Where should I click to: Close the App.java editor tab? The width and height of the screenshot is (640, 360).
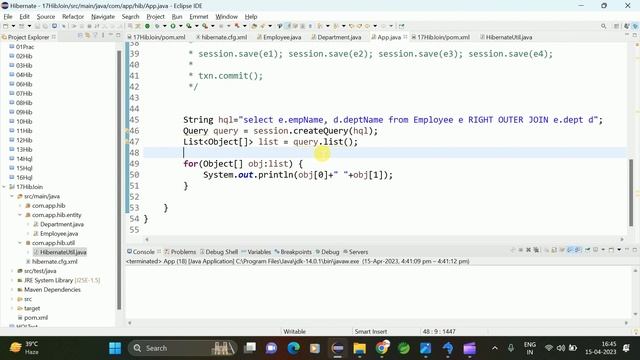405,37
